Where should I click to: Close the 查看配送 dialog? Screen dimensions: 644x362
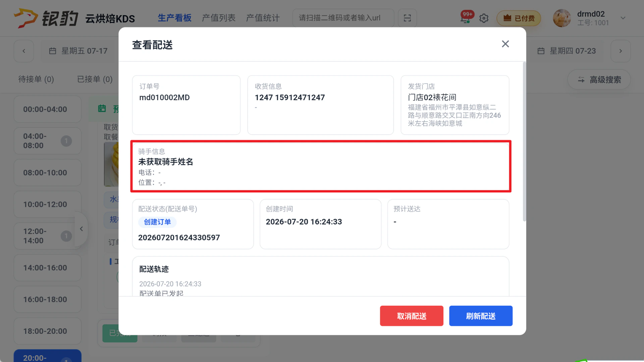click(x=505, y=44)
